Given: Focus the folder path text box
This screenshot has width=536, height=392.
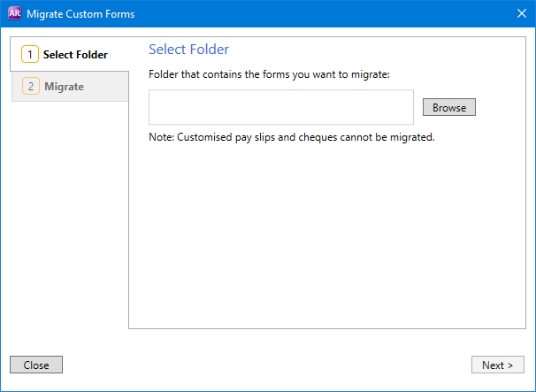Looking at the screenshot, I should 281,107.
